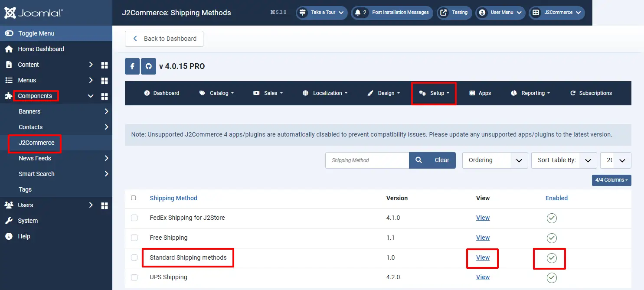This screenshot has width=644, height=290.
Task: Check the UPS Shipping row checkbox
Action: tap(134, 277)
